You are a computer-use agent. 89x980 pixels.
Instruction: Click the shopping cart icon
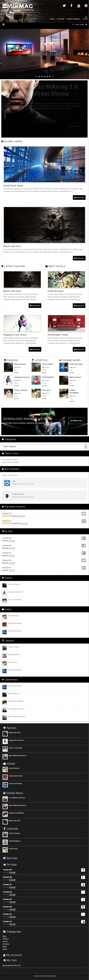[x=86, y=24]
